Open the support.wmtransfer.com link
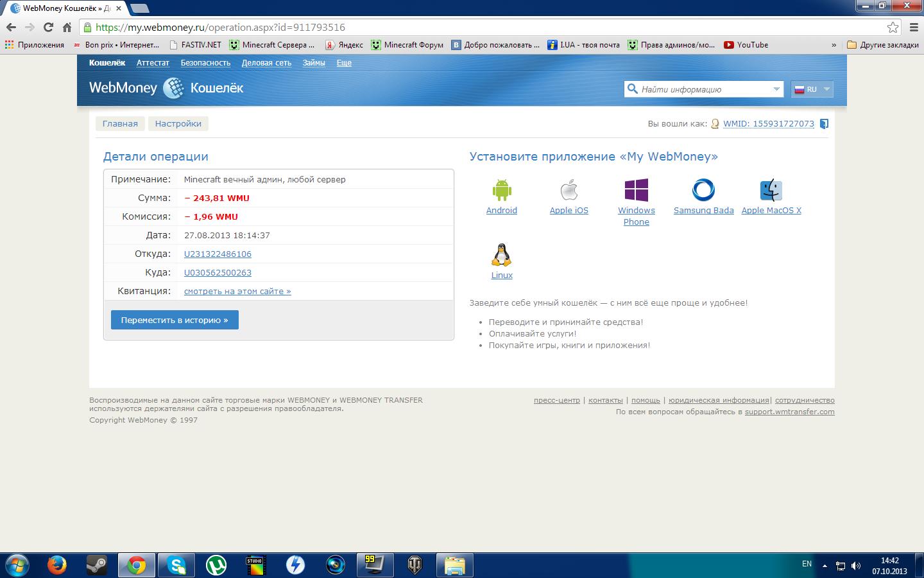 pyautogui.click(x=790, y=412)
